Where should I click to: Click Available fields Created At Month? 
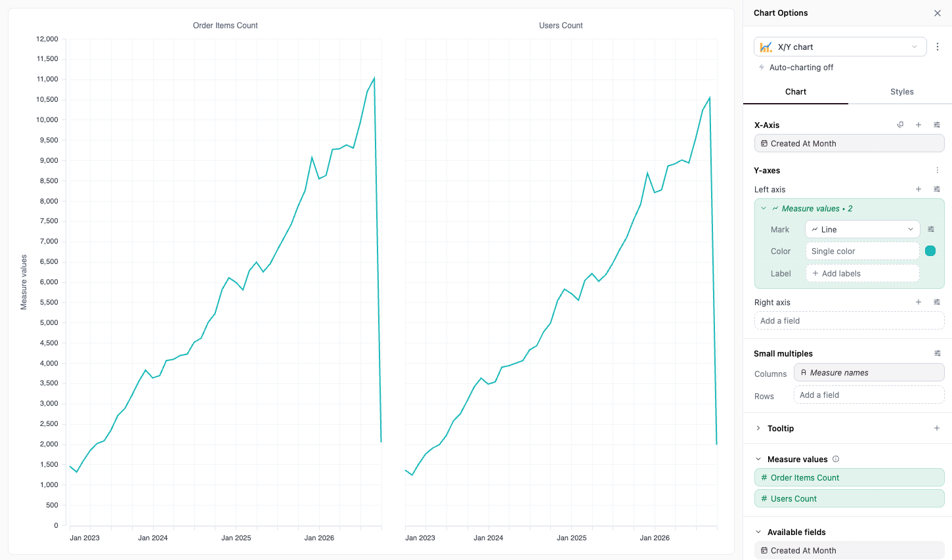pyautogui.click(x=850, y=550)
